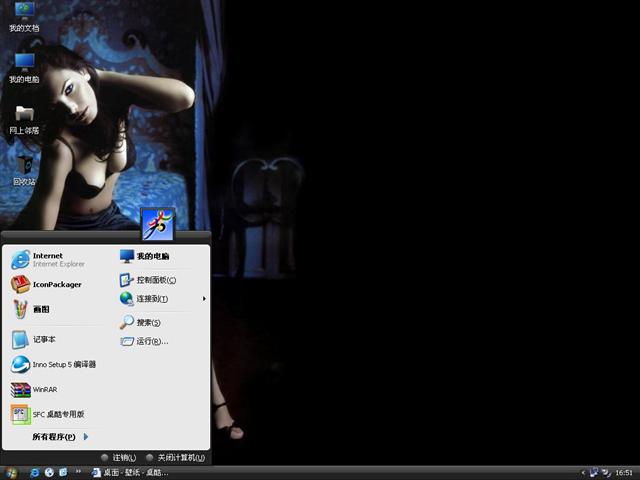Open the 我的电脑 icon on the desktop
Image resolution: width=640 pixels, height=480 pixels.
[24, 68]
